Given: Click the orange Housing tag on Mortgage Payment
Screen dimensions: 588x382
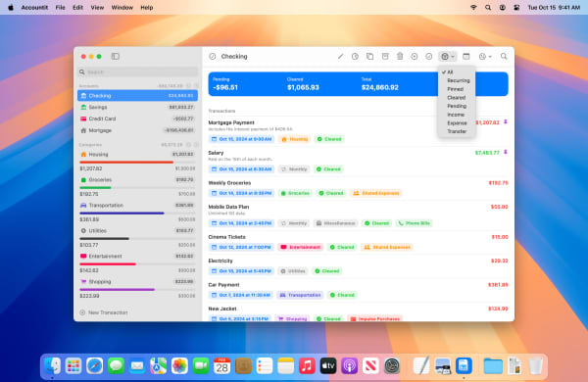Looking at the screenshot, I should (295, 139).
